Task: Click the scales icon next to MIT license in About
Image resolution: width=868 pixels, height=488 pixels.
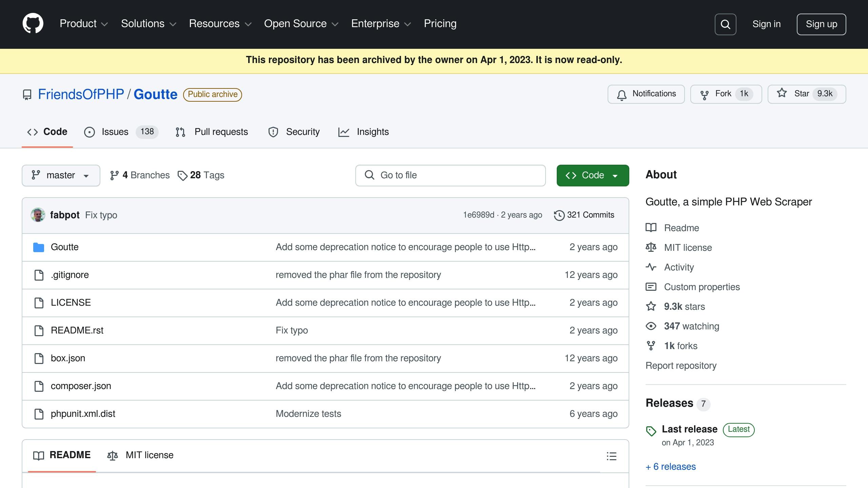Action: [x=651, y=247]
